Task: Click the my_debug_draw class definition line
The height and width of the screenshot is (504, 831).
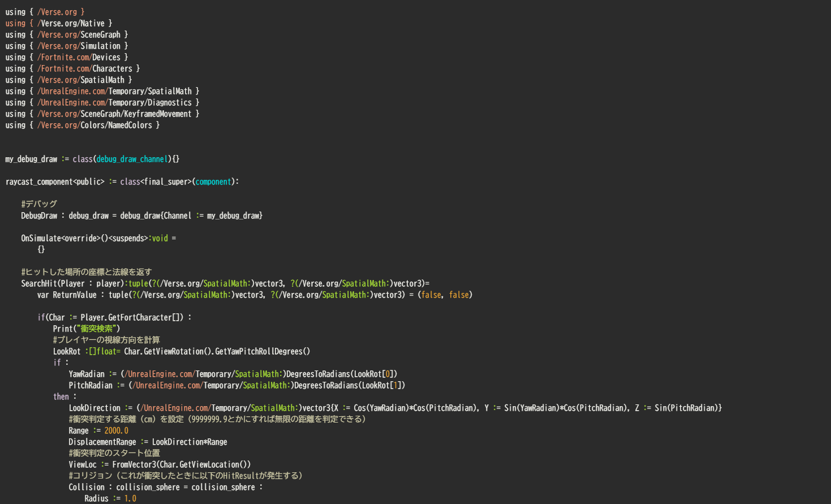Action: (x=92, y=159)
